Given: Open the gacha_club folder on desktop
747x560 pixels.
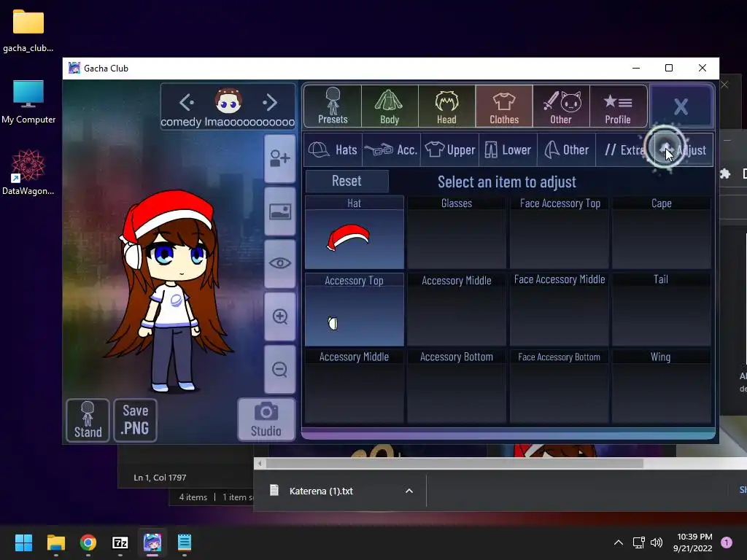Looking at the screenshot, I should tap(28, 31).
